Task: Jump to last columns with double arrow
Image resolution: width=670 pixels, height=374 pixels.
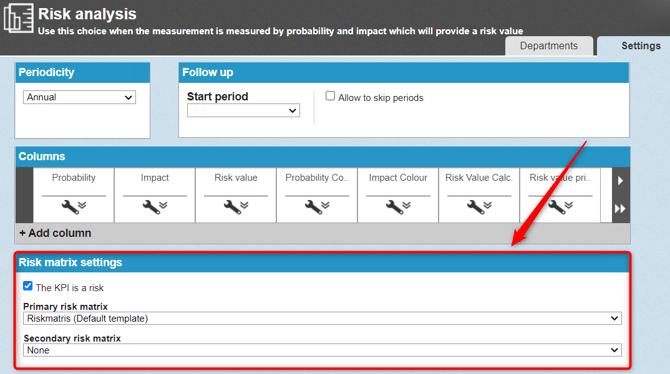Action: 620,209
